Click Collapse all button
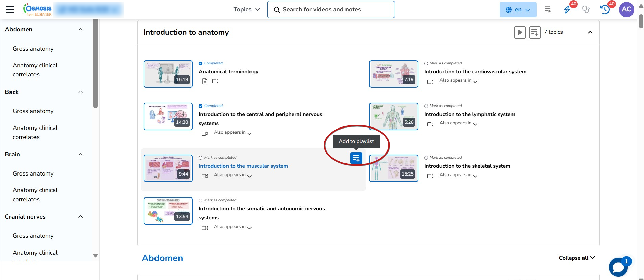 (x=576, y=258)
